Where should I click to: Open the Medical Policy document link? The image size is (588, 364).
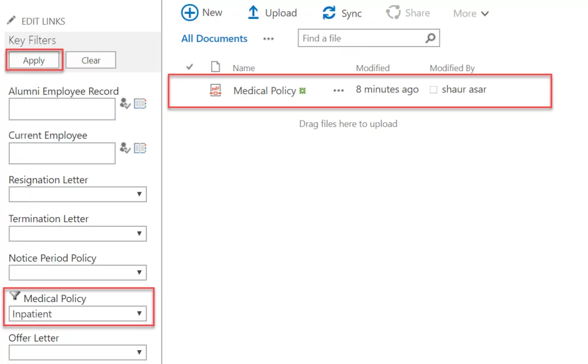click(x=265, y=91)
